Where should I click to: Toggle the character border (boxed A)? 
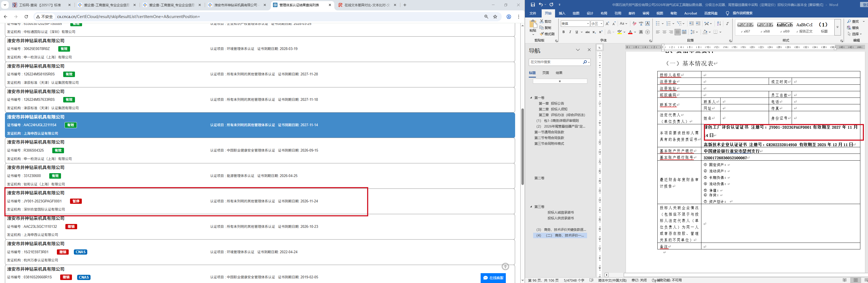(647, 23)
